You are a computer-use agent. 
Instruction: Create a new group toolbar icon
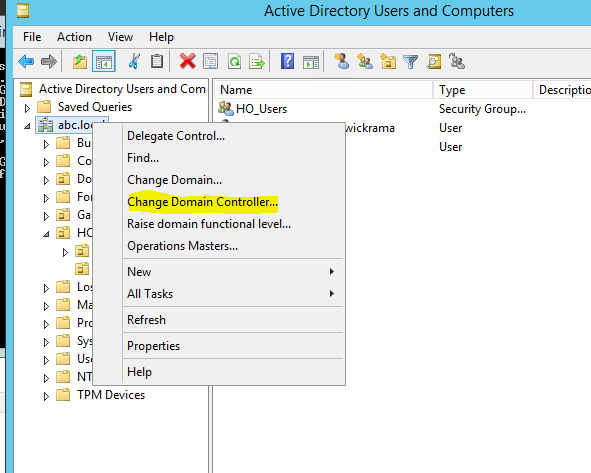(x=365, y=61)
